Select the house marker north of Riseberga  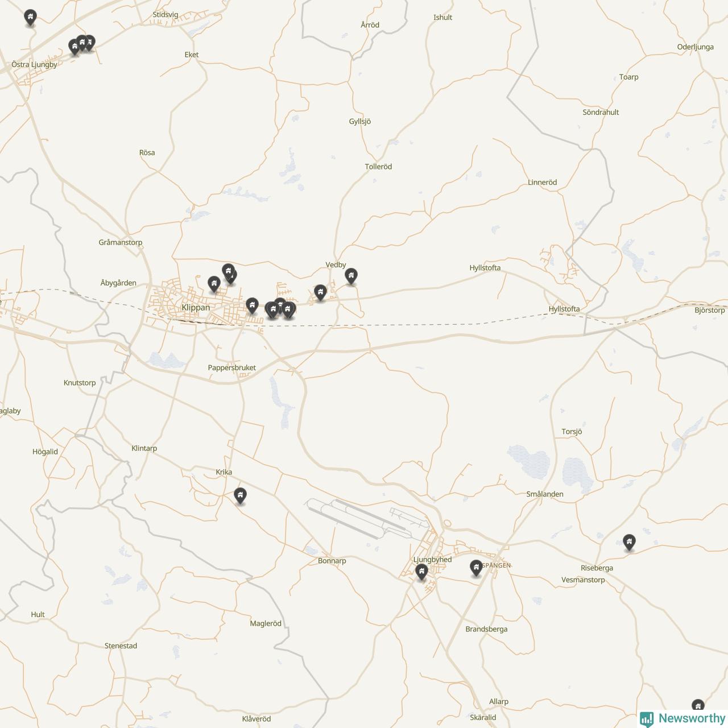point(629,542)
